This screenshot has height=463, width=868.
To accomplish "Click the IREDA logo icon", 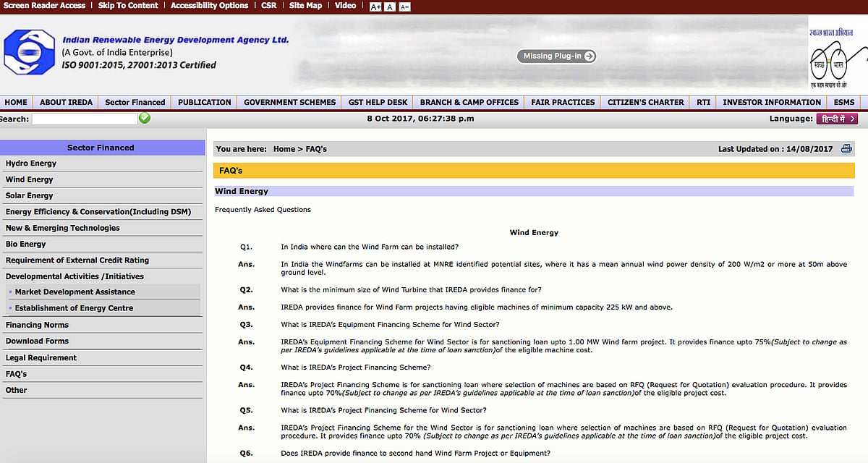I will 29,53.
